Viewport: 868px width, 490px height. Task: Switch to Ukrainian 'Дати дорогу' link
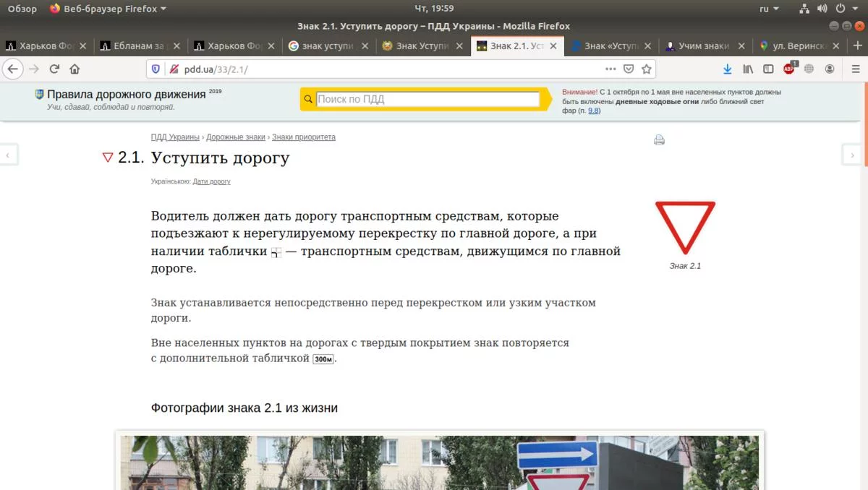coord(211,181)
